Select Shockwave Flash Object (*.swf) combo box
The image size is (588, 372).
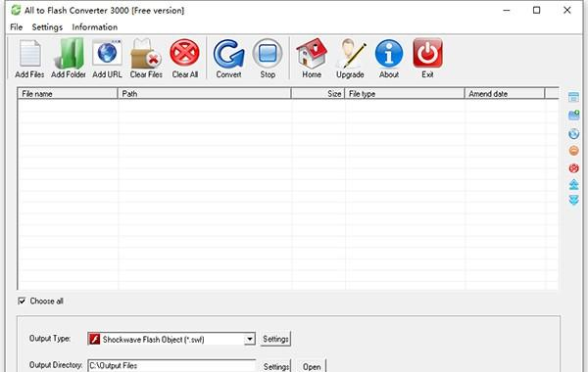pos(171,339)
